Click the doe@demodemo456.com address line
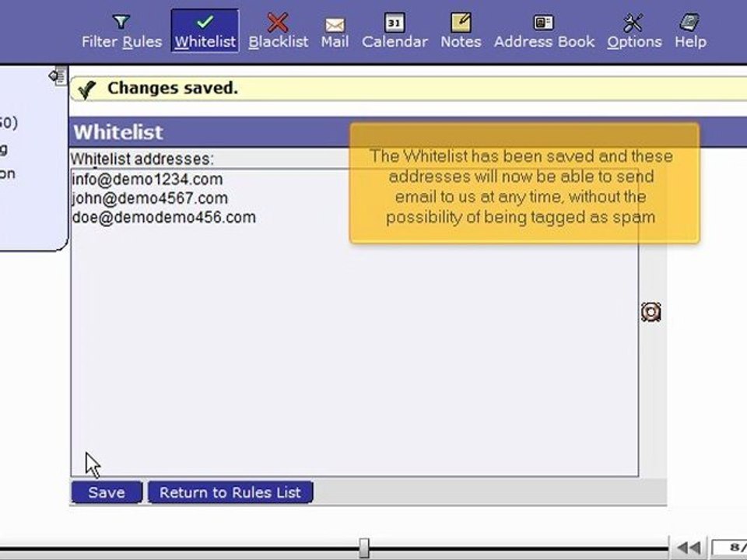 point(164,218)
